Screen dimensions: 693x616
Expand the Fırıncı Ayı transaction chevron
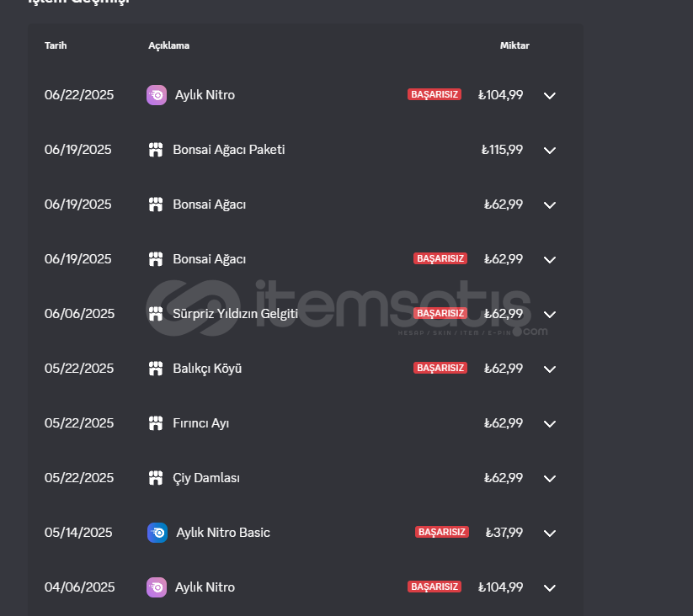549,423
